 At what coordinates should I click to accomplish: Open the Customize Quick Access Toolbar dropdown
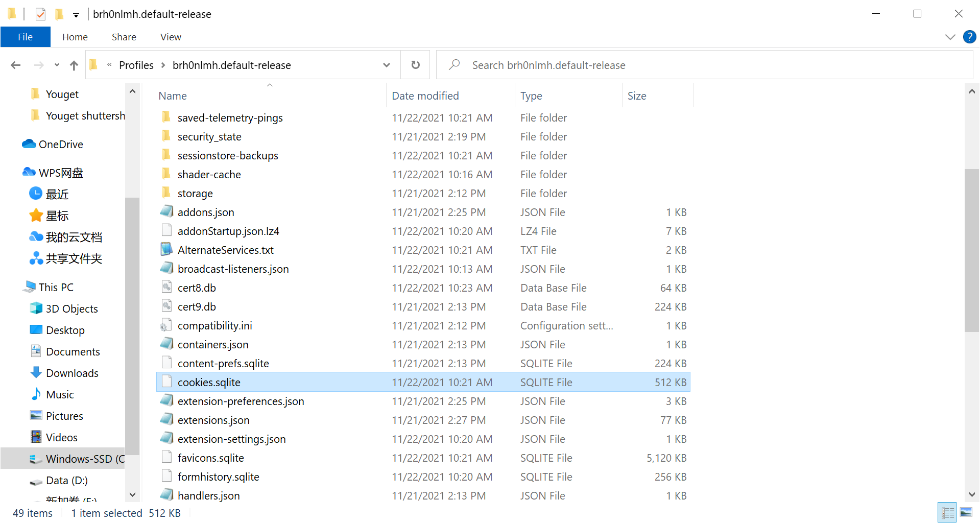click(x=76, y=15)
